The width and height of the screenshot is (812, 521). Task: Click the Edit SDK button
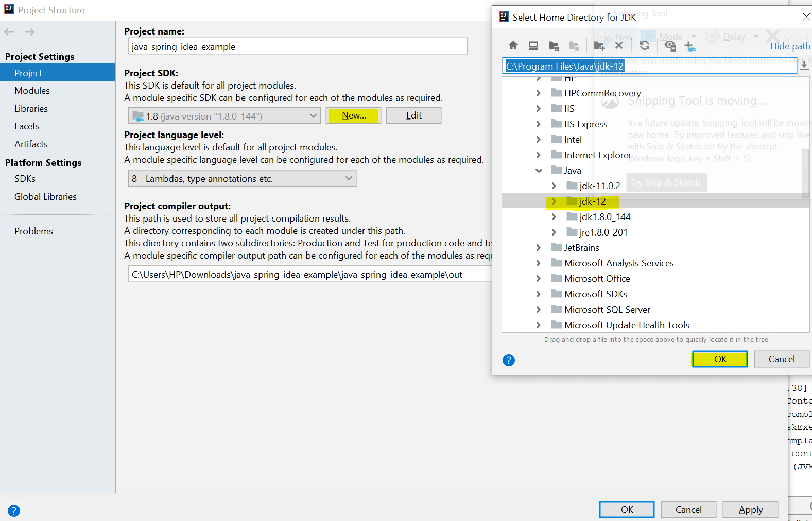[x=413, y=115]
